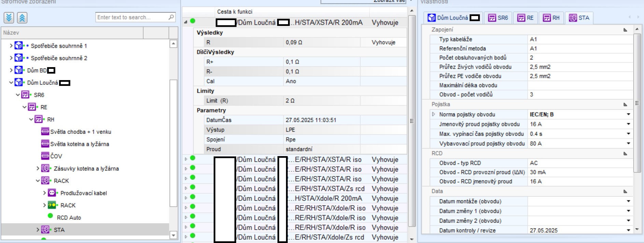Click the green-yellow RACK appliance icon

52,205
